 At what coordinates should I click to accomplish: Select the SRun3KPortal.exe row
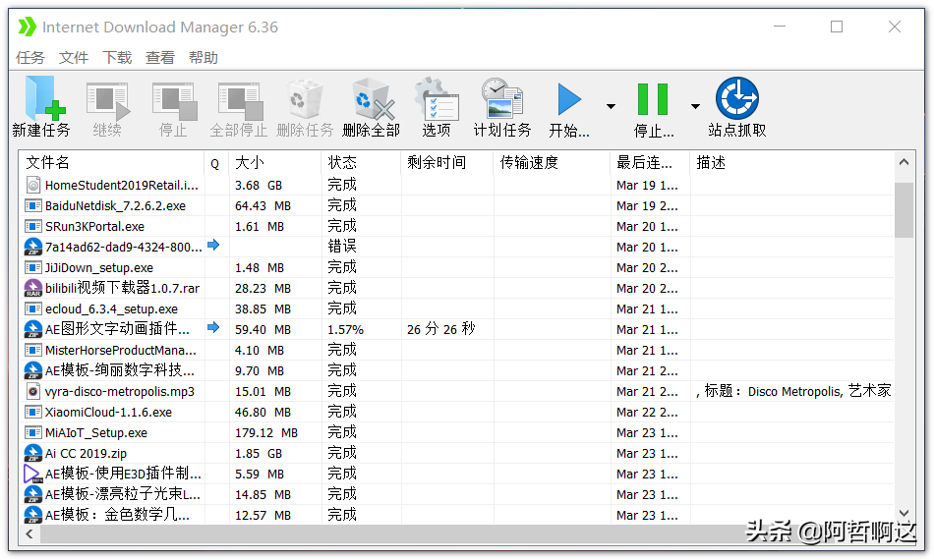(x=457, y=226)
